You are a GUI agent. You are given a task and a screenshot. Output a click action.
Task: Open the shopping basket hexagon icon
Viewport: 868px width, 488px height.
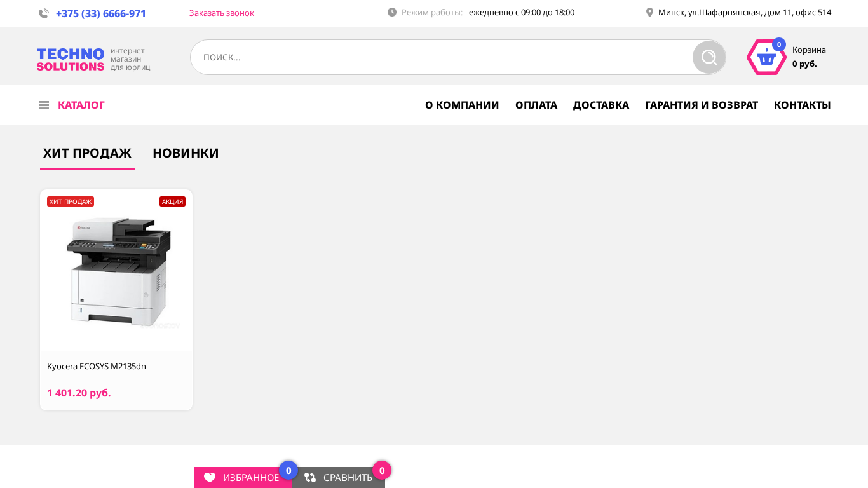coord(766,57)
